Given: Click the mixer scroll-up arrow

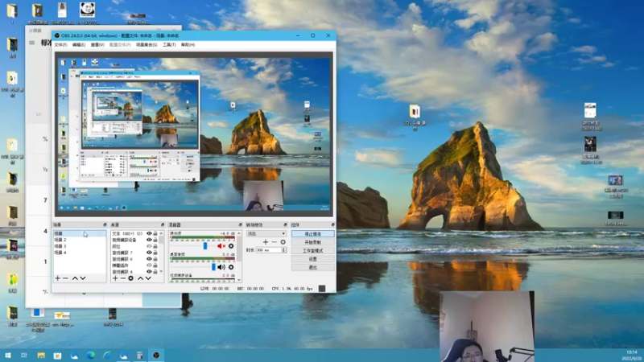Looking at the screenshot, I should pos(239,233).
